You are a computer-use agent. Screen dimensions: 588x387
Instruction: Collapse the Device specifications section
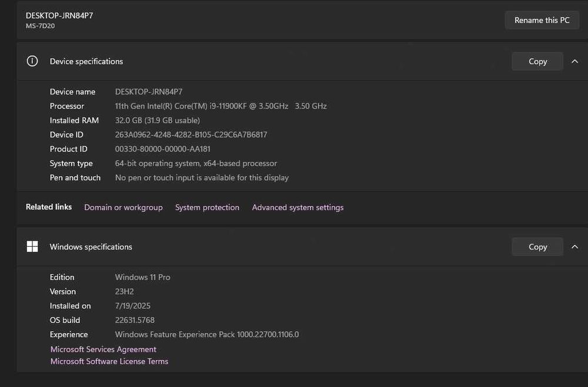[574, 62]
